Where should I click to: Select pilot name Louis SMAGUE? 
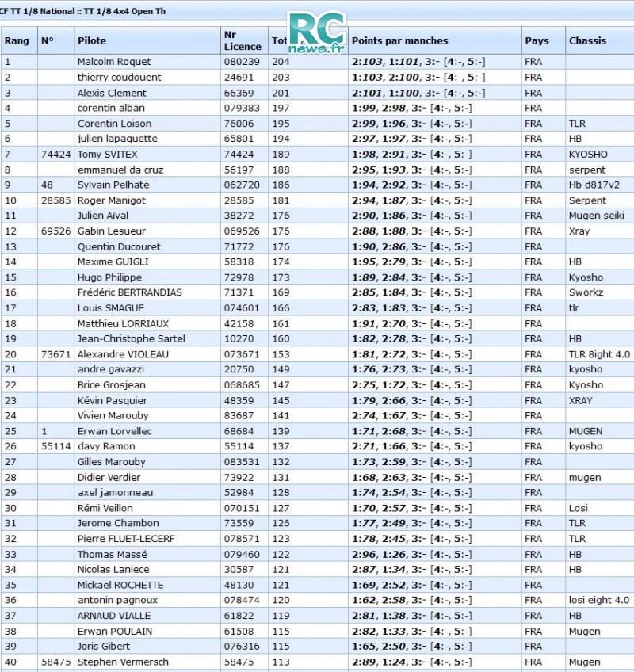(x=111, y=308)
